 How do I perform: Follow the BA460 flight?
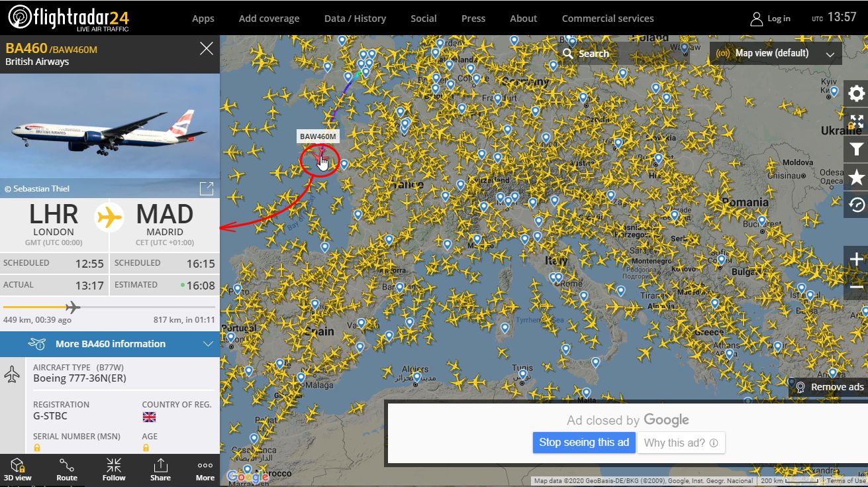tap(114, 470)
